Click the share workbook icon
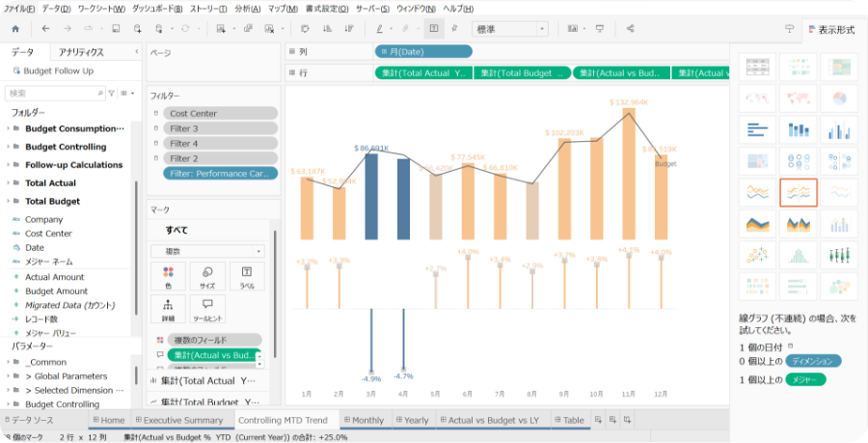The width and height of the screenshot is (868, 443). pos(630,29)
